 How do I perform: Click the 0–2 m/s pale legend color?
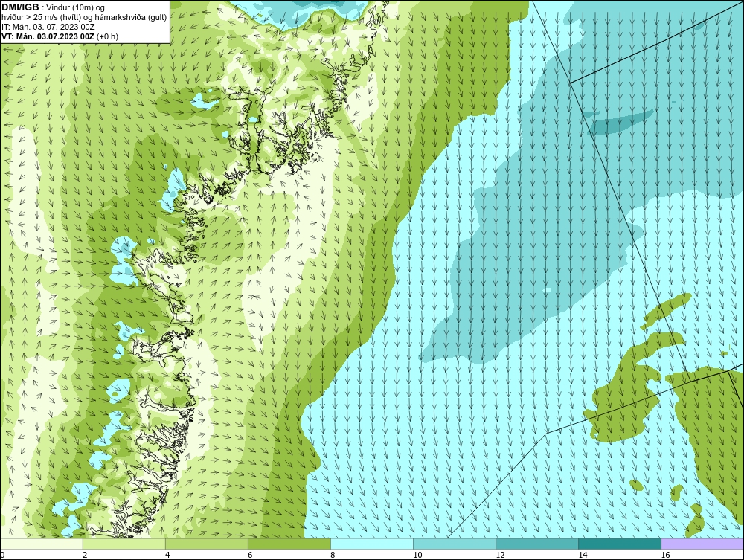tap(42, 544)
